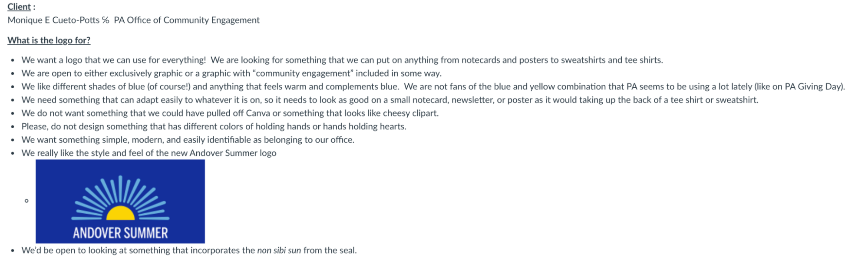
Task: Click the Andover Summer logo image
Action: tap(120, 201)
